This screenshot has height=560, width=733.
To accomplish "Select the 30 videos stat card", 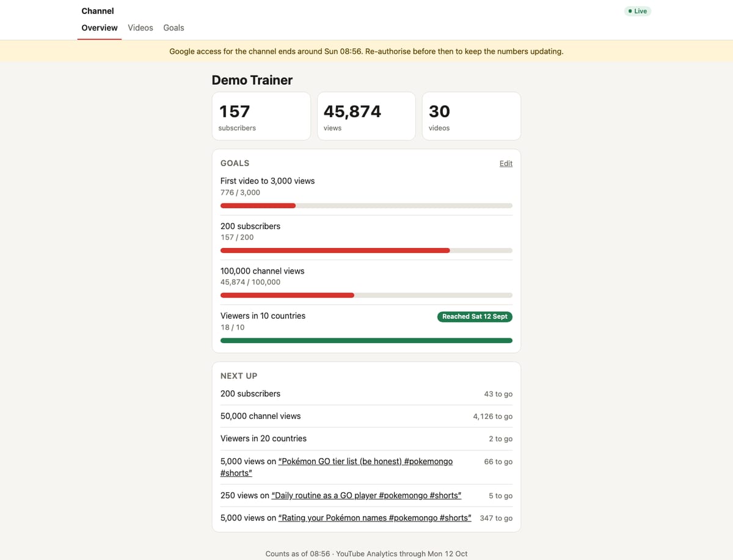I will click(472, 116).
